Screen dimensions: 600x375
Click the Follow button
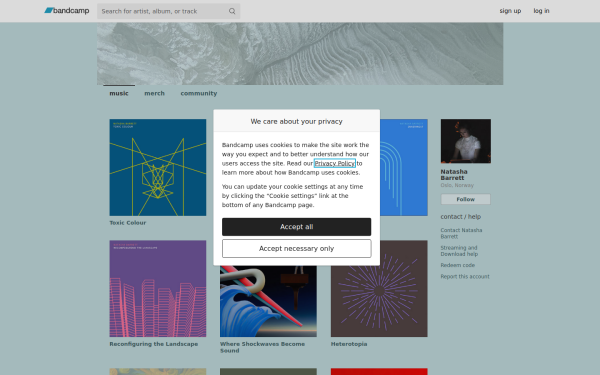(x=466, y=199)
